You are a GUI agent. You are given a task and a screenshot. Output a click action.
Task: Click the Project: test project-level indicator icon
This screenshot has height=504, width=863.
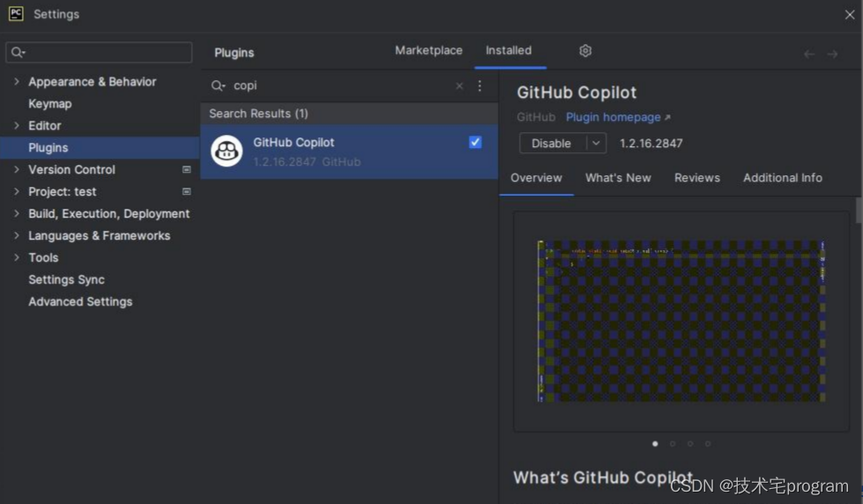point(187,191)
